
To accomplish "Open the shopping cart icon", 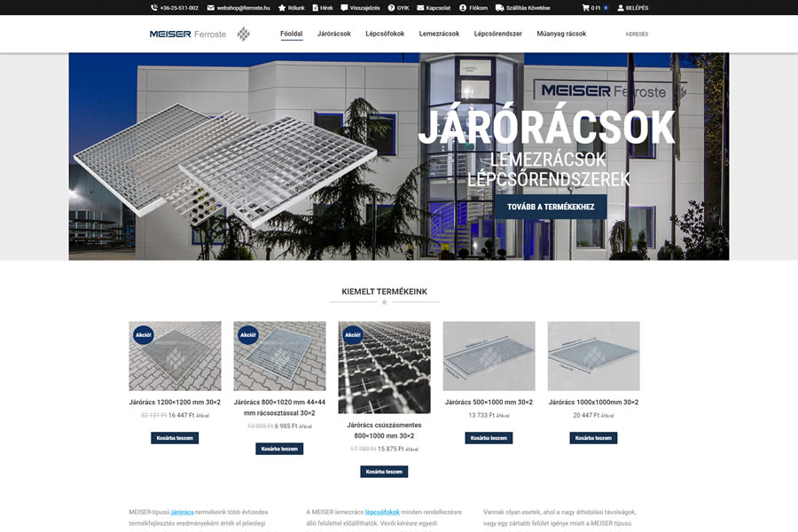I will point(585,8).
